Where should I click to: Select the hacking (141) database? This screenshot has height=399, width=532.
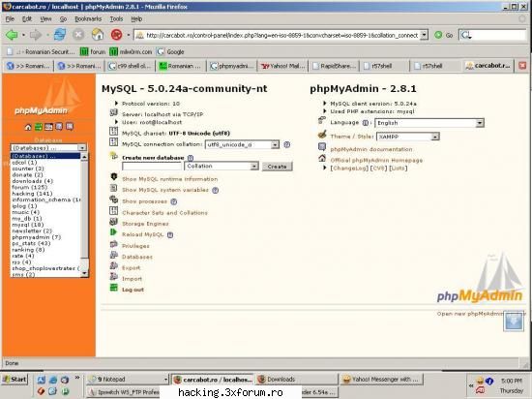pos(32,194)
